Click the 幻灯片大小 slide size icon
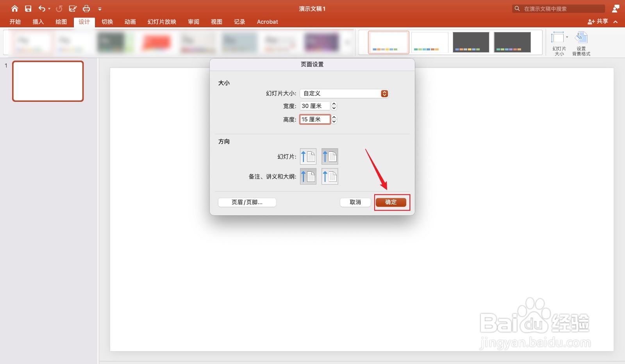The height and width of the screenshot is (364, 625). [559, 43]
